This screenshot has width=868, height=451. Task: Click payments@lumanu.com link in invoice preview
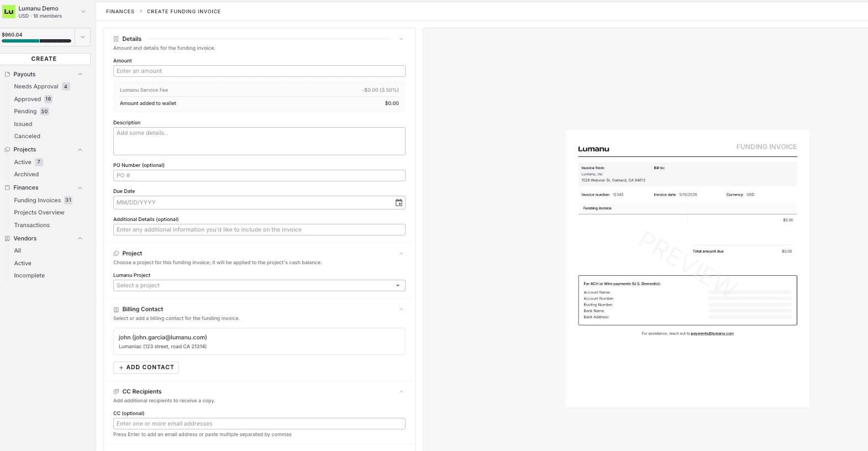[x=712, y=333]
